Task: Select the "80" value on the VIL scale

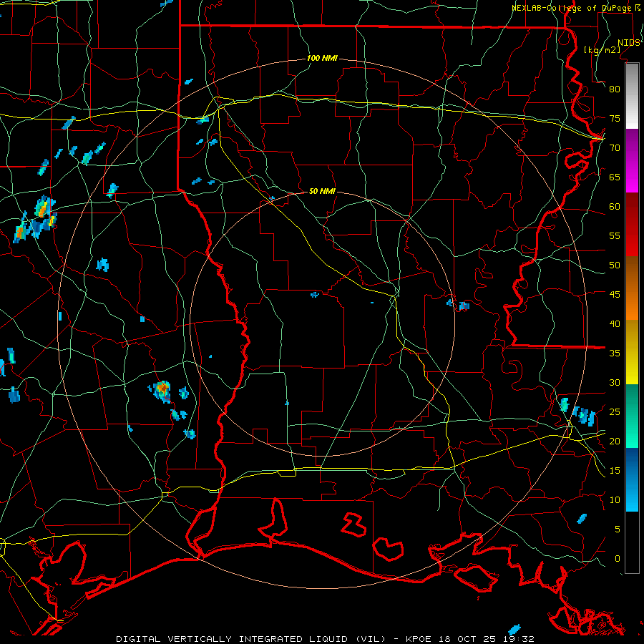Action: click(x=615, y=89)
